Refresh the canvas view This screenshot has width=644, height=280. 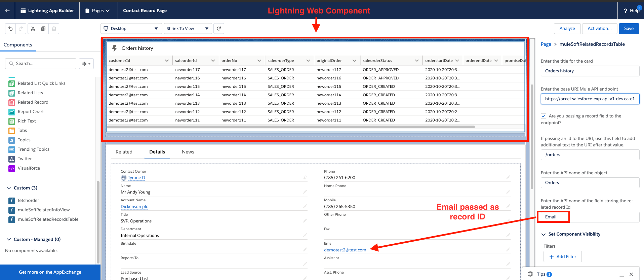[x=219, y=29]
